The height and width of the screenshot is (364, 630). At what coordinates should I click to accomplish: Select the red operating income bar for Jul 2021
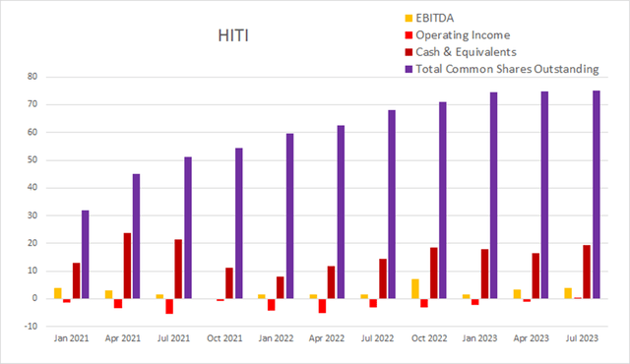pos(169,306)
